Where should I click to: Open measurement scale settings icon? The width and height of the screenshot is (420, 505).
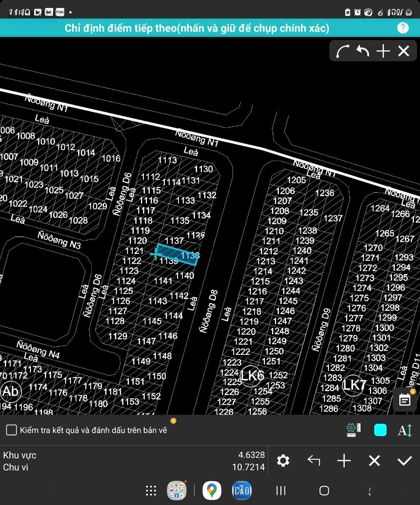pyautogui.click(x=354, y=430)
